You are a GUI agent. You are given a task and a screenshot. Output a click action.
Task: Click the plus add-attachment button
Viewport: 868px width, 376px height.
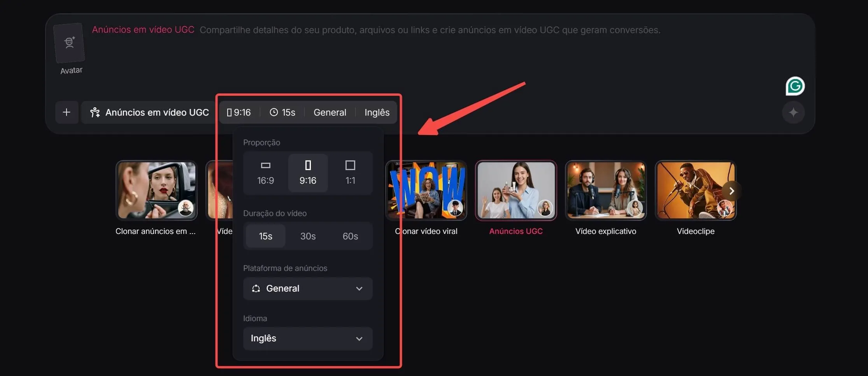(x=67, y=112)
